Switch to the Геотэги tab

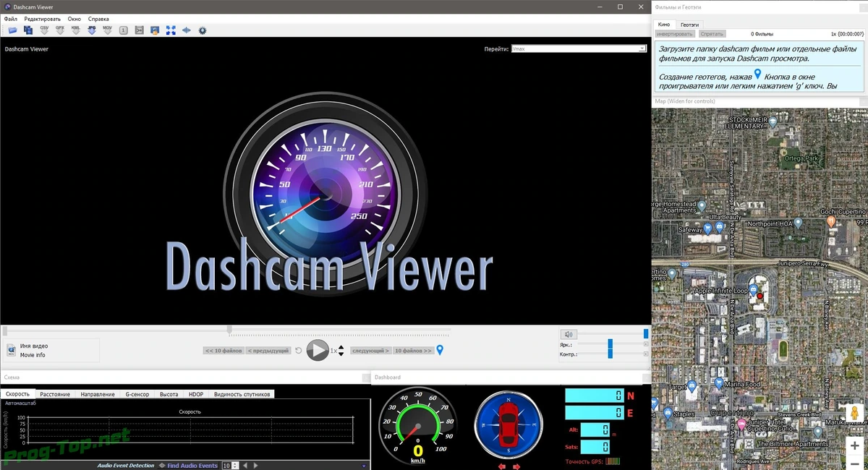(690, 25)
